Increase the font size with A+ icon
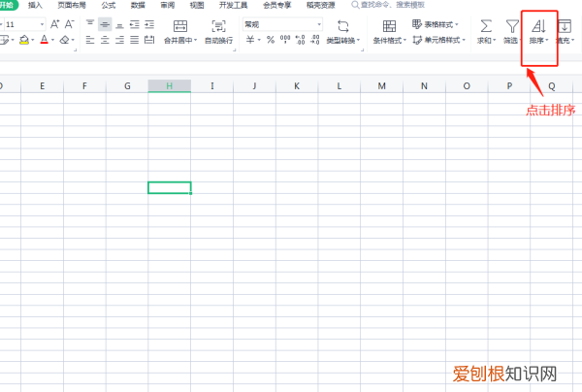582x392 pixels. [55, 24]
